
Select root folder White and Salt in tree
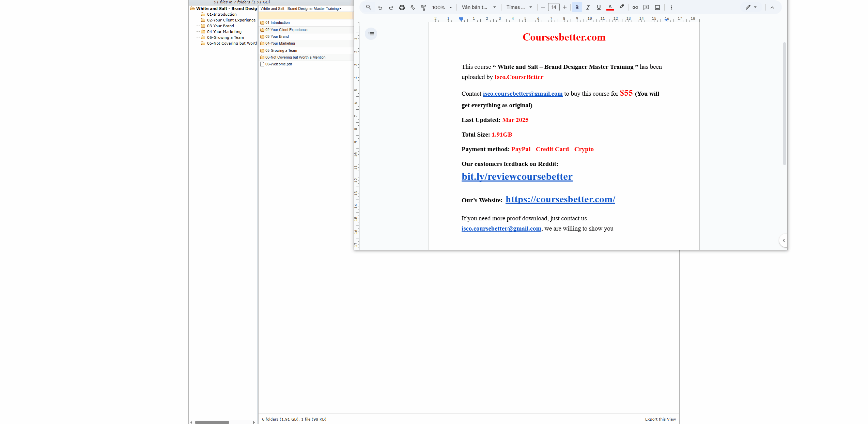tap(226, 9)
